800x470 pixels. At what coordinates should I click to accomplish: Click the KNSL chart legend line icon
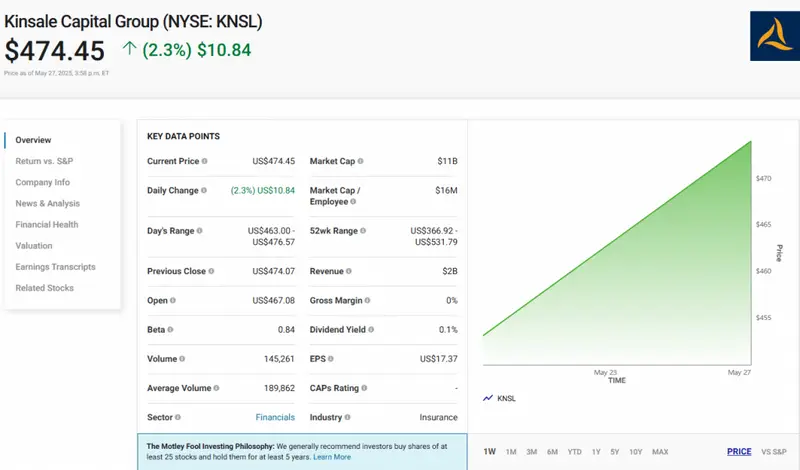tap(488, 398)
